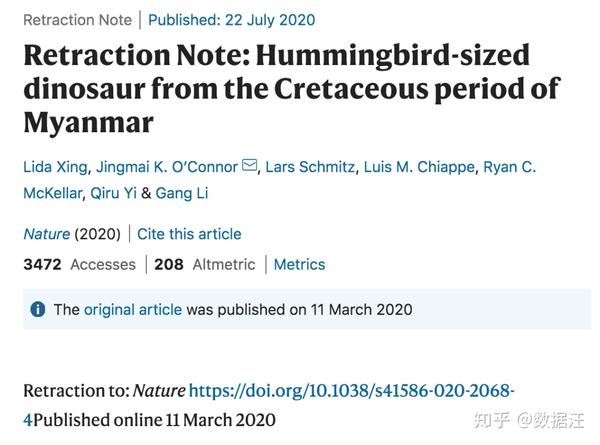Viewport: 600px width, 445px height.
Task: Click the Published: 22 July 2020 link
Action: pyautogui.click(x=232, y=20)
